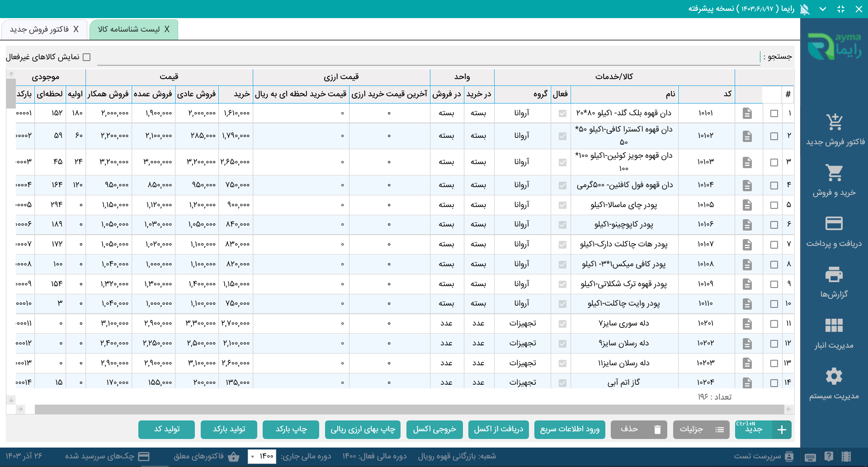Open مدیریت سیستم settings section
868x467 pixels.
(835, 383)
